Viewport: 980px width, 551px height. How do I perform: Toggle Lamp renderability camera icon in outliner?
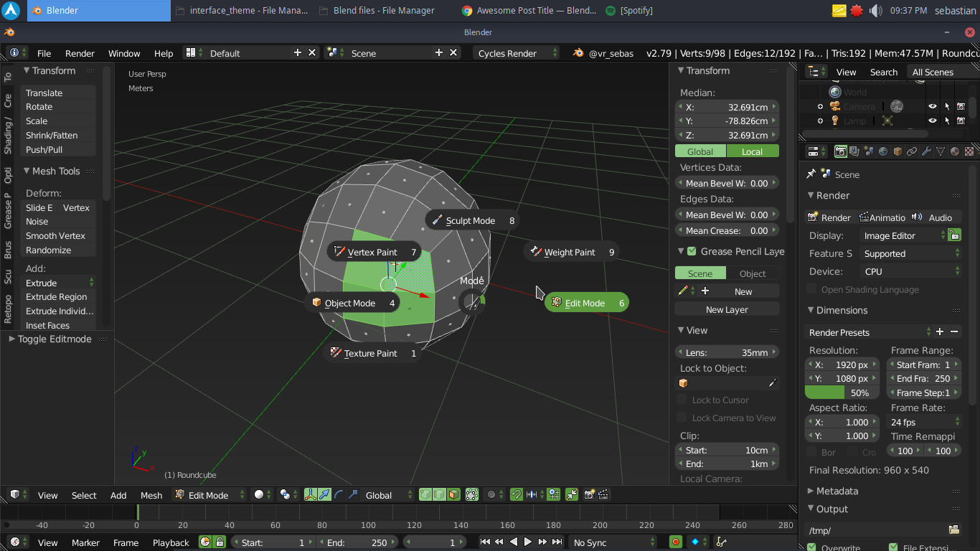[961, 121]
